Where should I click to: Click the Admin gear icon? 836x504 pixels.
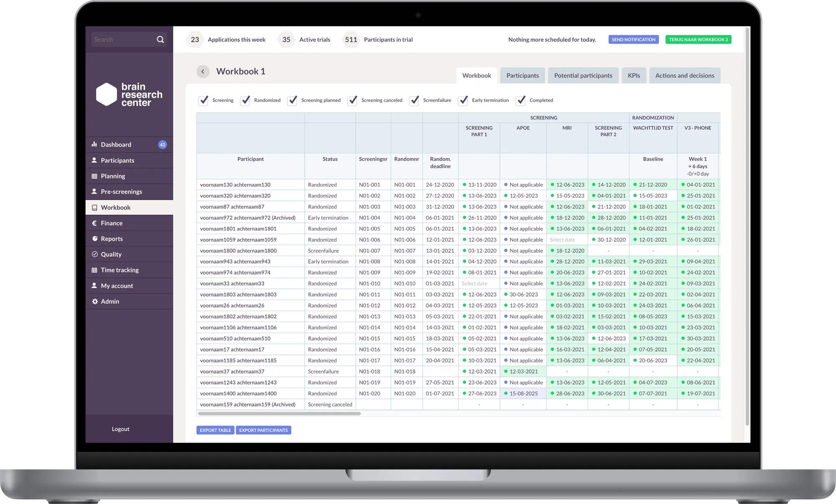click(x=94, y=301)
